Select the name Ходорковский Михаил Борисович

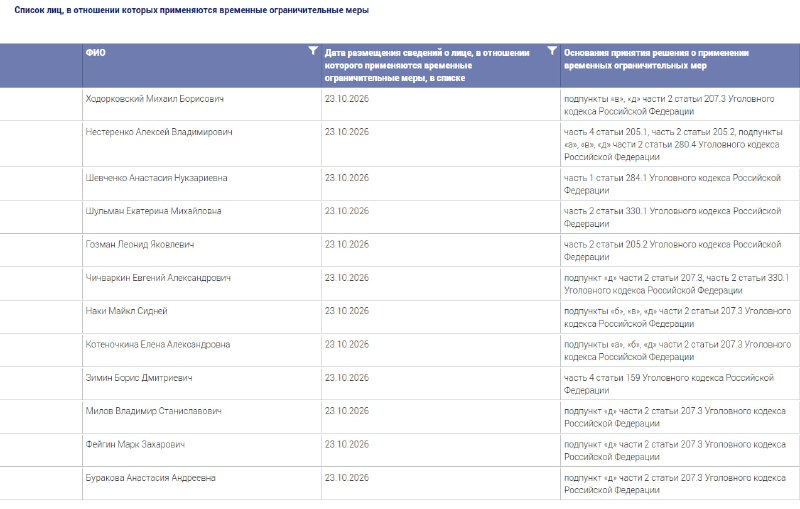coord(155,99)
